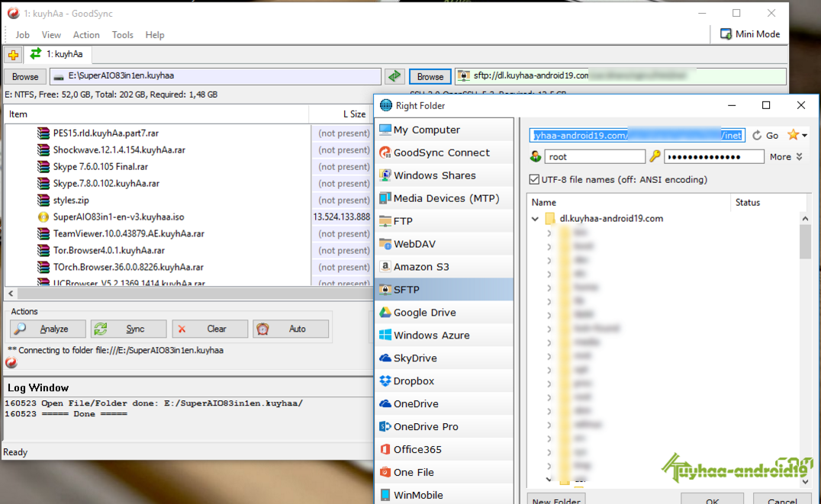Select SFTP source
The width and height of the screenshot is (821, 504).
click(445, 290)
